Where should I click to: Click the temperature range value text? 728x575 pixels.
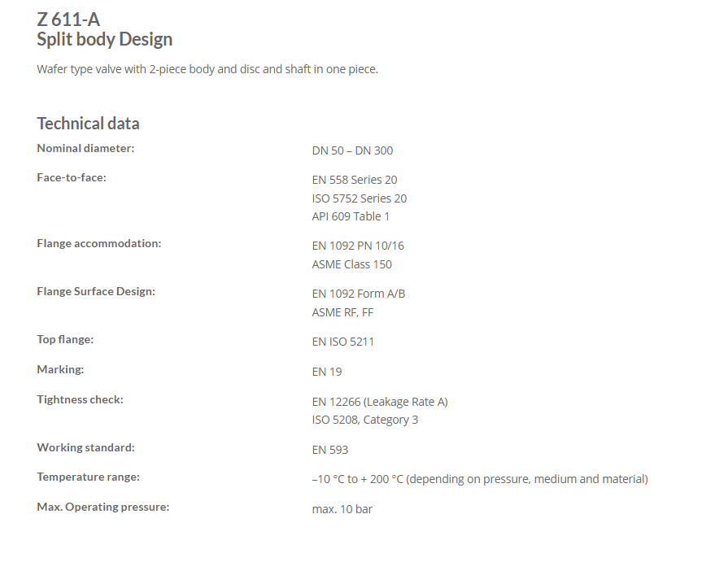pyautogui.click(x=480, y=479)
